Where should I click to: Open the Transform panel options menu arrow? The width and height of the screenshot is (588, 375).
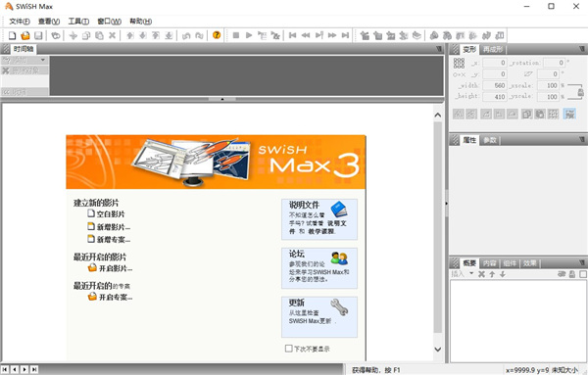click(581, 49)
